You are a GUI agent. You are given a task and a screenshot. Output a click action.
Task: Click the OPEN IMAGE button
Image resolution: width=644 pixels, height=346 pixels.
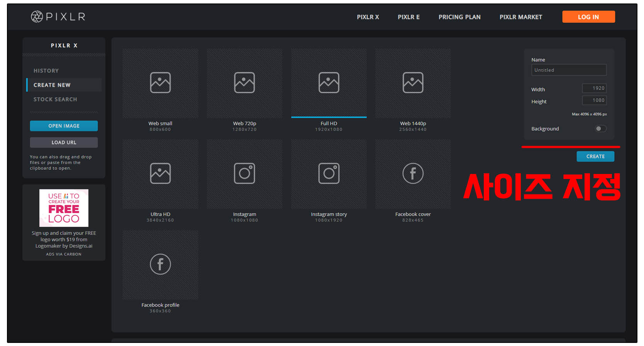64,126
